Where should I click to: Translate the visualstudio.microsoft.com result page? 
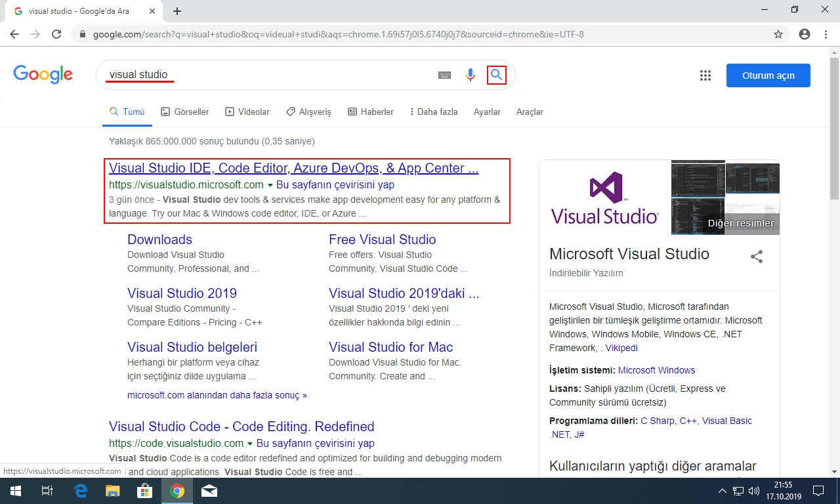pyautogui.click(x=335, y=186)
